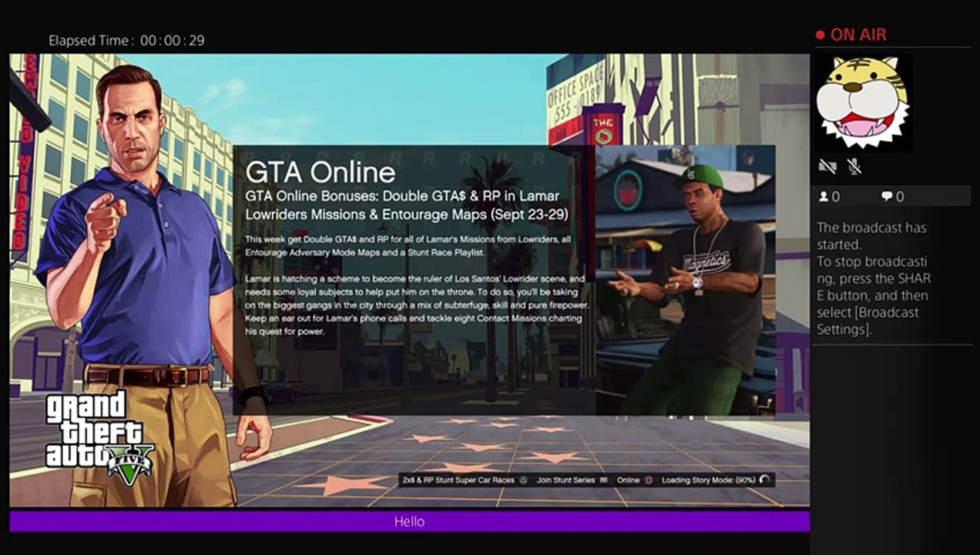This screenshot has height=555, width=980.
Task: Click the Loading Story Mode (90%) text
Action: tap(708, 479)
